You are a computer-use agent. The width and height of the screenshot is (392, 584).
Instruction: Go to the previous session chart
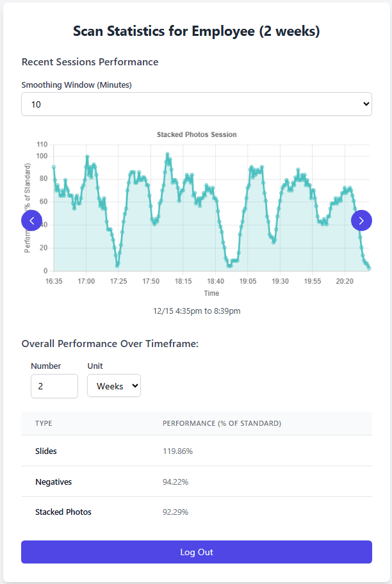(x=31, y=220)
